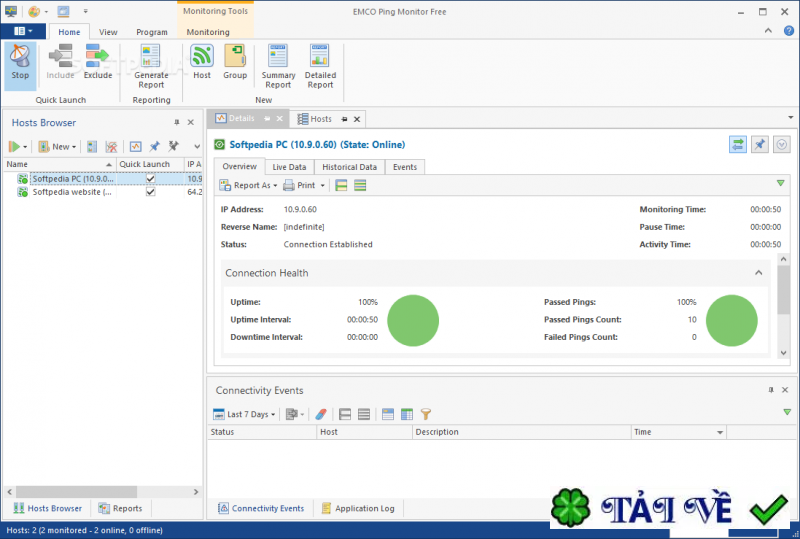Click the Exclude icon in Quick Launch
The height and width of the screenshot is (539, 800).
pyautogui.click(x=98, y=62)
